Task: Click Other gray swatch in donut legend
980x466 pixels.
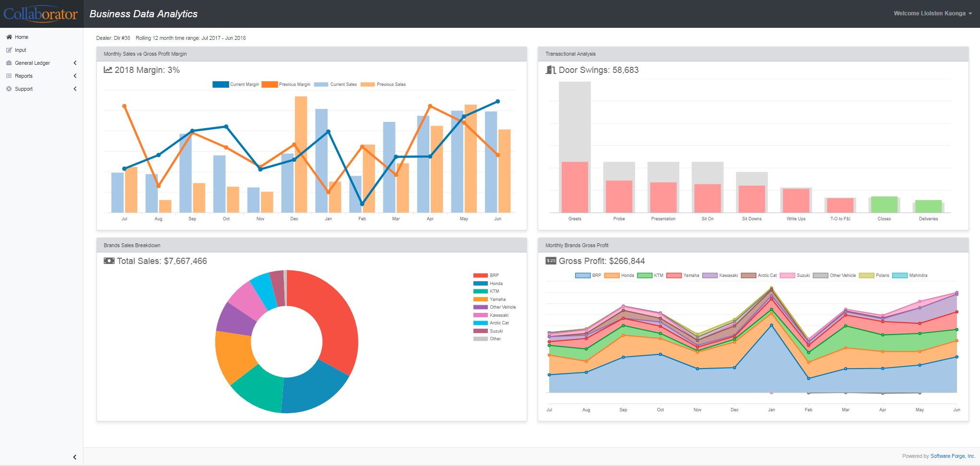Action: [x=481, y=339]
